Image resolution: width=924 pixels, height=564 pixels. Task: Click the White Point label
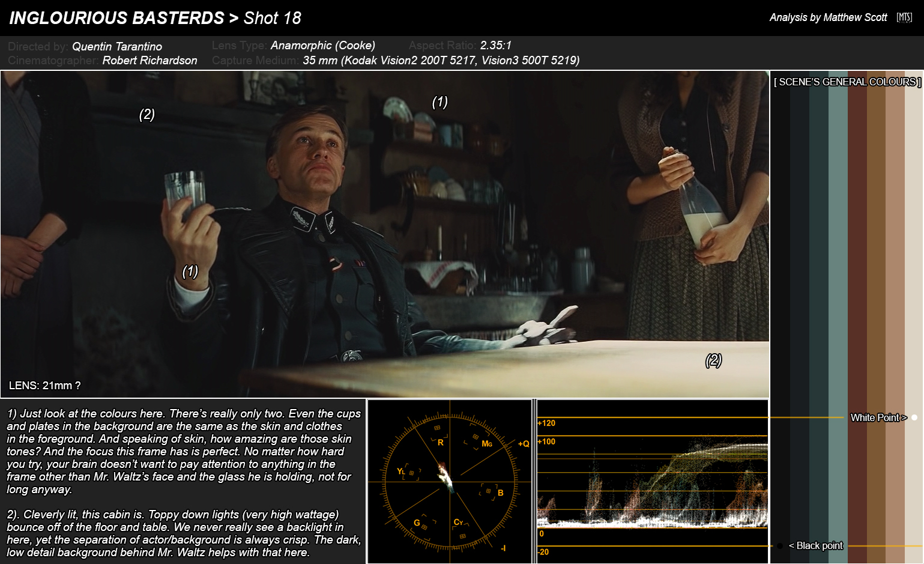pos(878,417)
